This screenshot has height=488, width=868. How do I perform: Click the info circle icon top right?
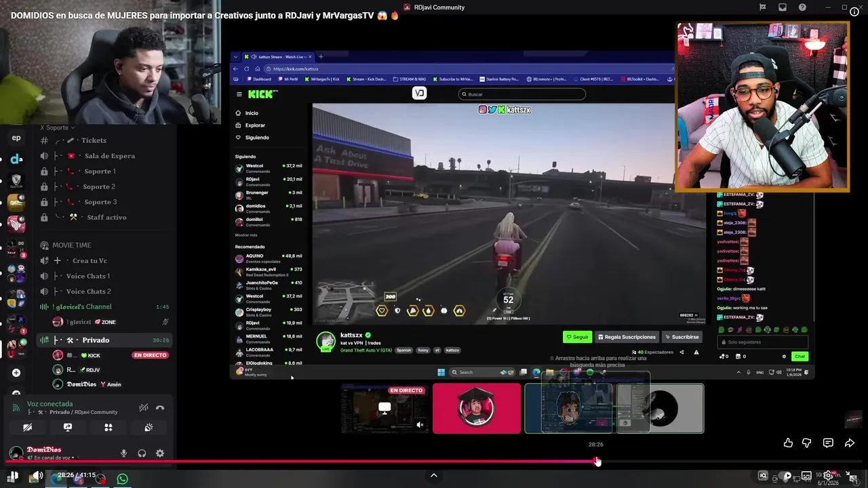click(x=854, y=12)
